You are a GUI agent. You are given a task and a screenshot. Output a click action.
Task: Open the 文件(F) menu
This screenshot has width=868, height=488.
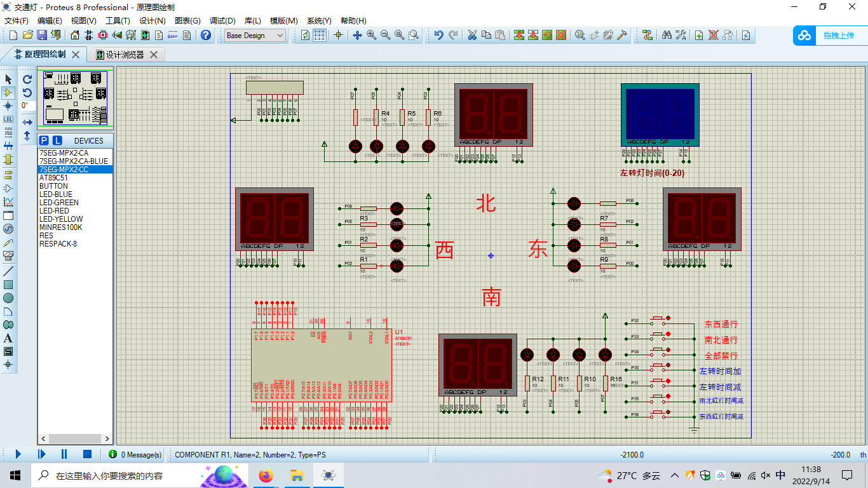coord(17,20)
